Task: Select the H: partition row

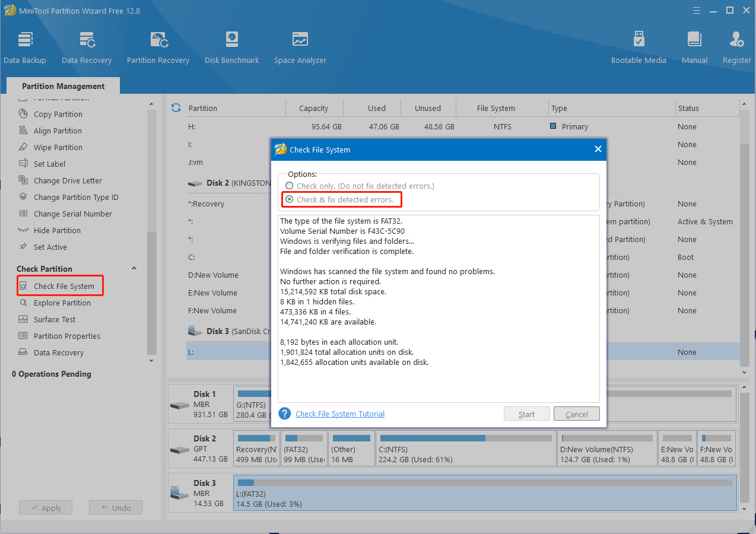Action: pyautogui.click(x=463, y=126)
